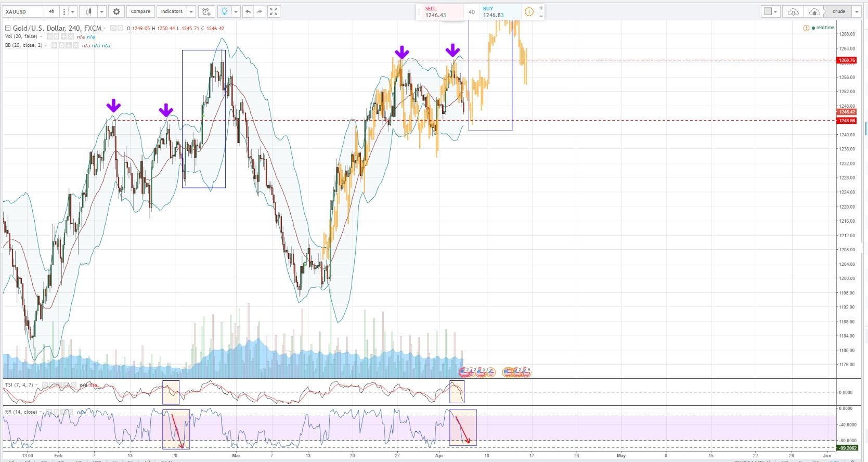Click the candlestick chart style icon
The image size is (868, 462).
pos(89,11)
